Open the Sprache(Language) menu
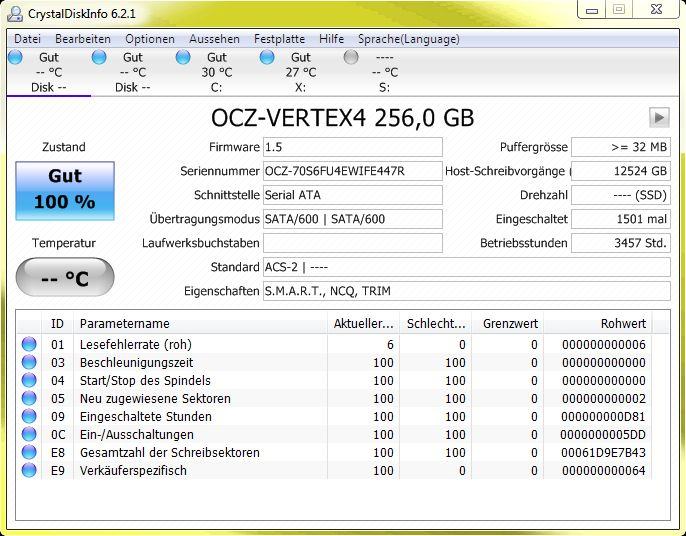686x536 pixels. coord(409,39)
